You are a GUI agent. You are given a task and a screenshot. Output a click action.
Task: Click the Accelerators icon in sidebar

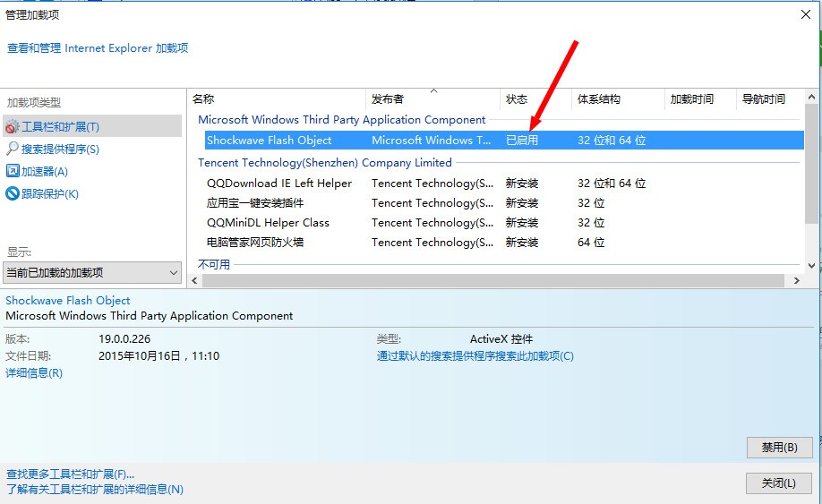click(x=13, y=171)
